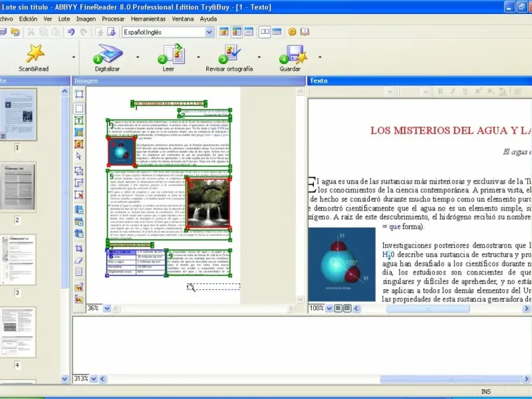Select the draw Table block tool
532x399 pixels.
[79, 132]
